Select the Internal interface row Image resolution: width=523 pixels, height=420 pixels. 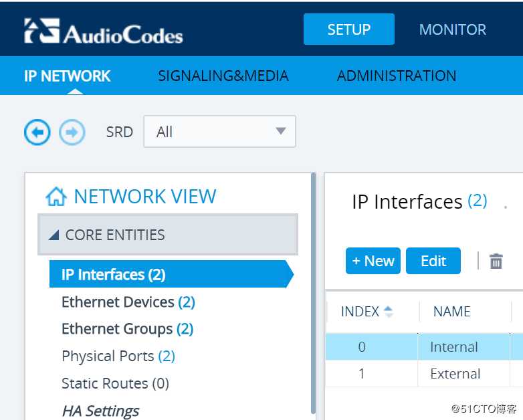pos(424,347)
